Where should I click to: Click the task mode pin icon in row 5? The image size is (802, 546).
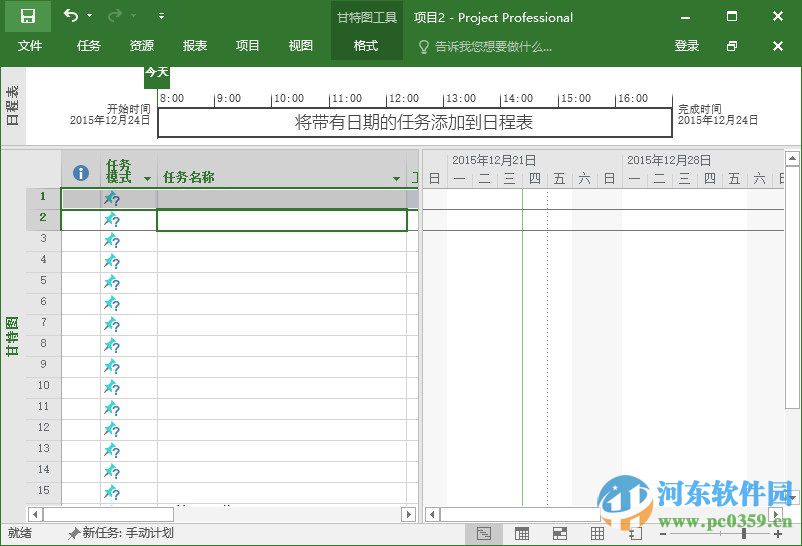coord(112,282)
